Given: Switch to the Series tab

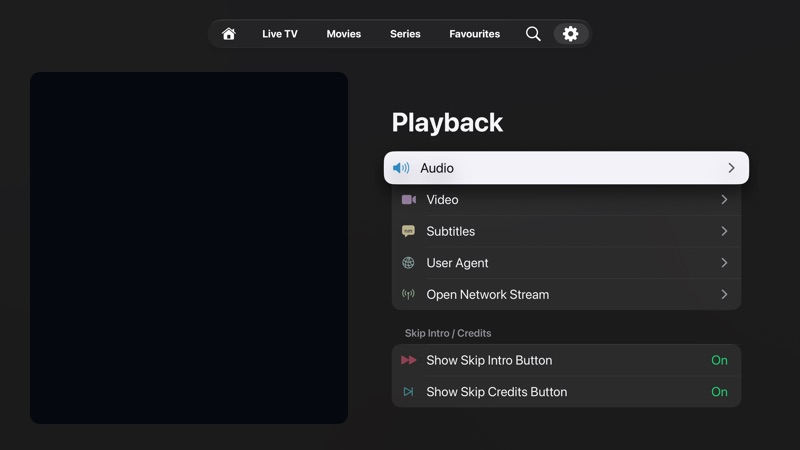Looking at the screenshot, I should (x=405, y=34).
